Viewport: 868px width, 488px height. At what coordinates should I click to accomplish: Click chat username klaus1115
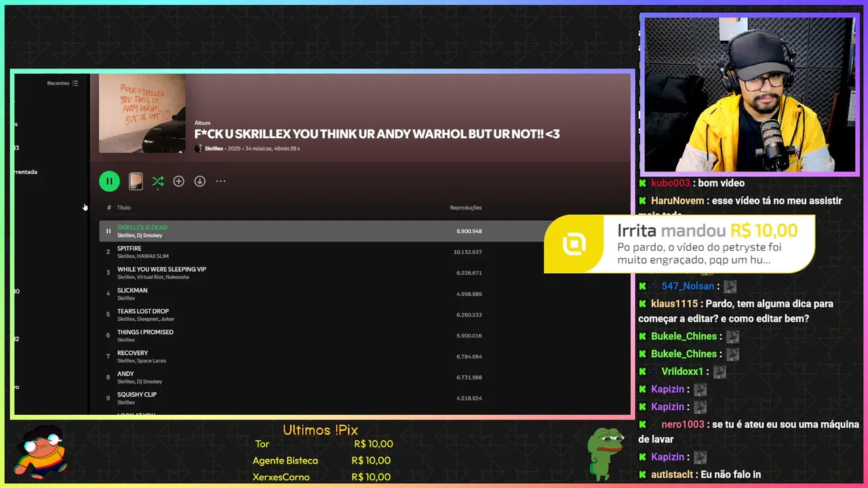[674, 304]
